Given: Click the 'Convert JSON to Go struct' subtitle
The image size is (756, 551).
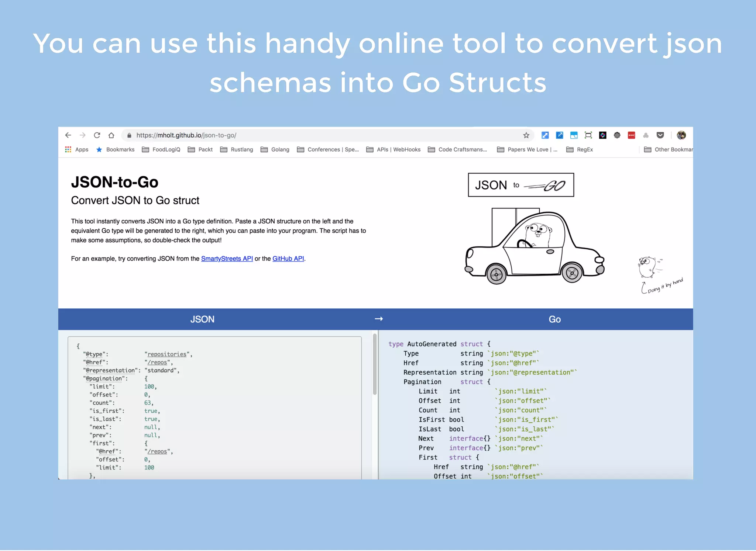Looking at the screenshot, I should pyautogui.click(x=135, y=201).
